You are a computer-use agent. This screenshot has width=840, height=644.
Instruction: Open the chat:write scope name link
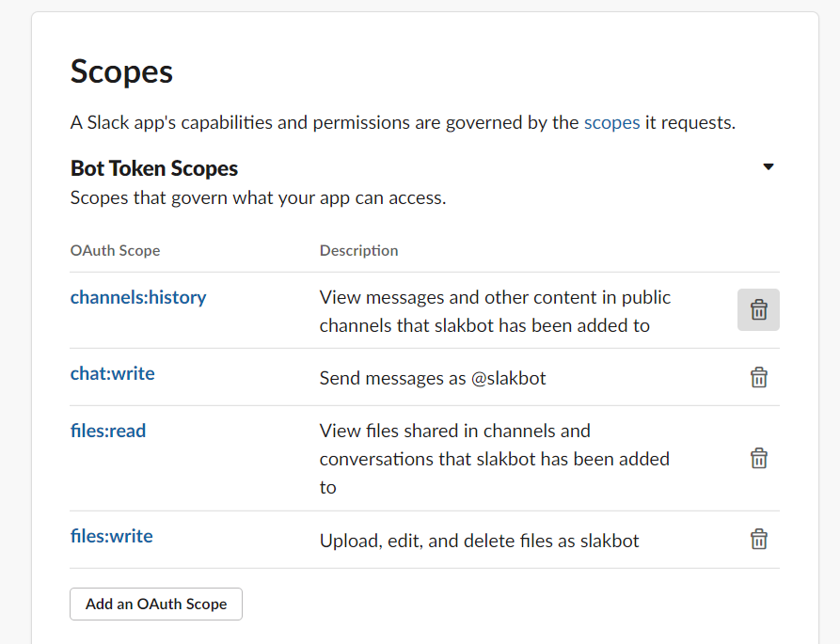[112, 373]
